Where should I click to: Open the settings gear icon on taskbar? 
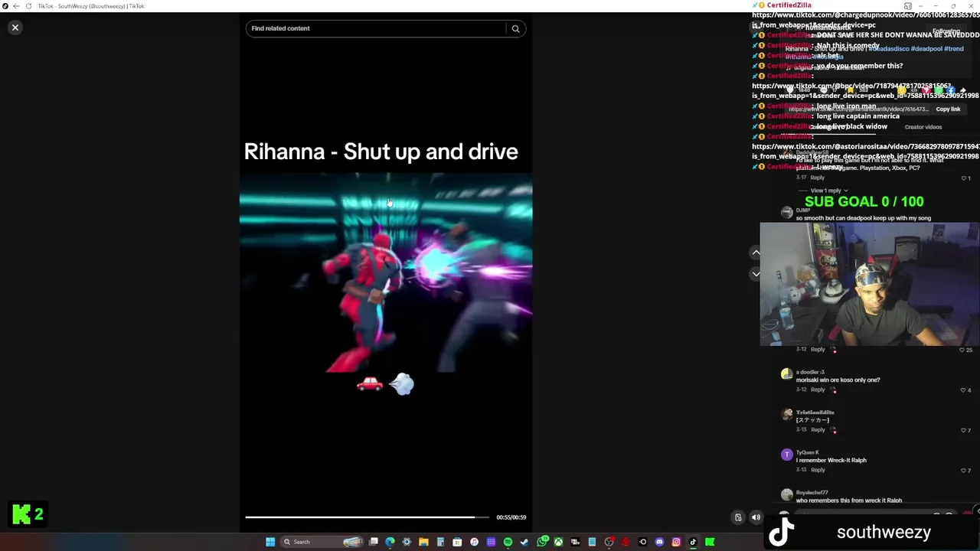407,542
